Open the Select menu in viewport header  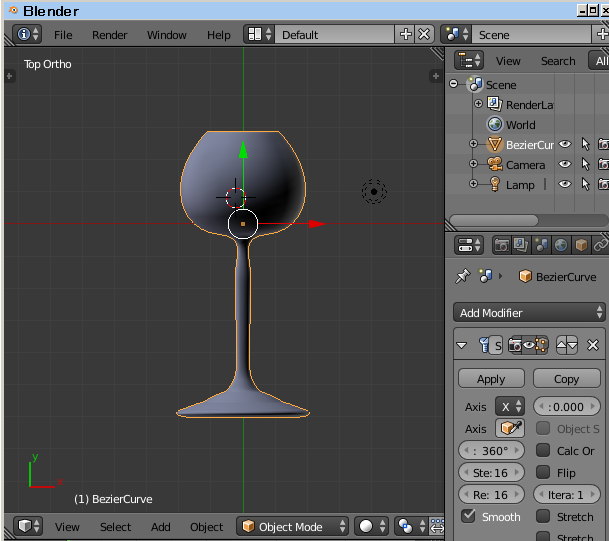coord(115,527)
